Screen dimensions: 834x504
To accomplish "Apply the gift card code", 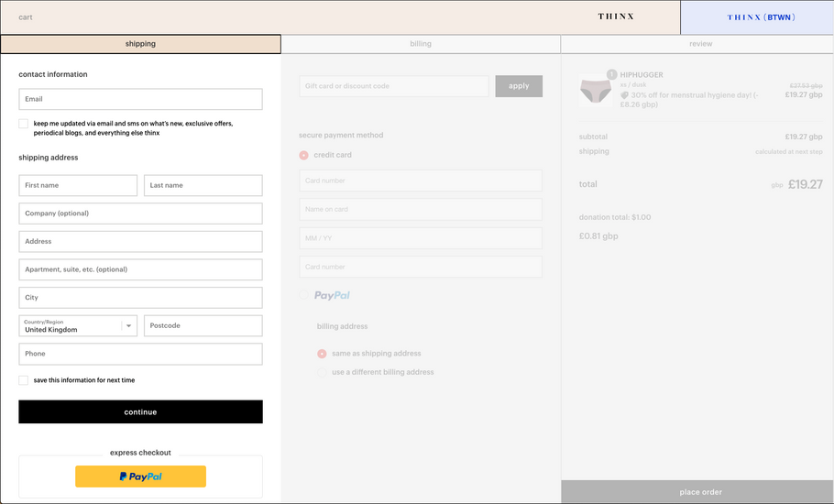I will point(519,86).
